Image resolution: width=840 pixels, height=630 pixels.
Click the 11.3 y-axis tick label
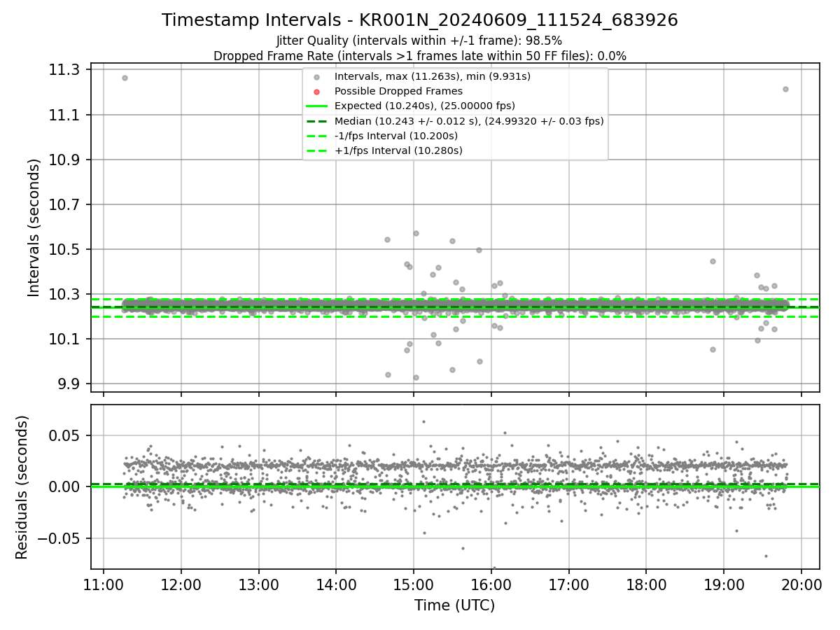pyautogui.click(x=65, y=70)
